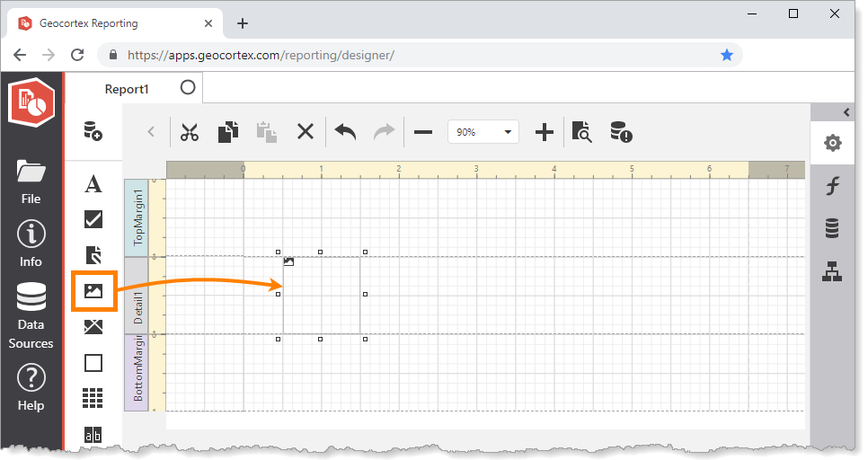Open a new browser tab
This screenshot has width=868, height=460.
pos(243,23)
